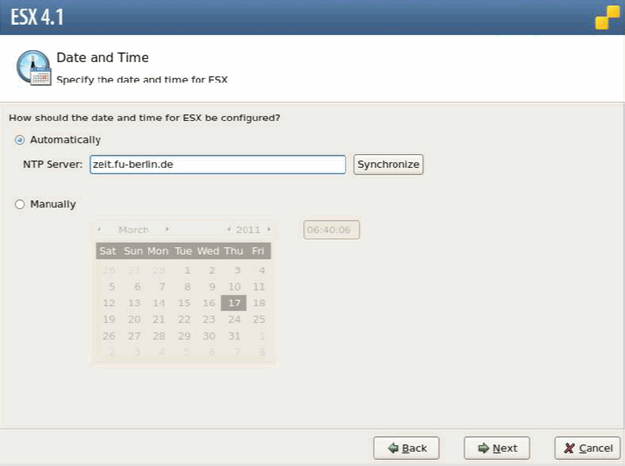Select day 12 in Saturday column
Image resolution: width=625 pixels, height=466 pixels.
coord(109,303)
